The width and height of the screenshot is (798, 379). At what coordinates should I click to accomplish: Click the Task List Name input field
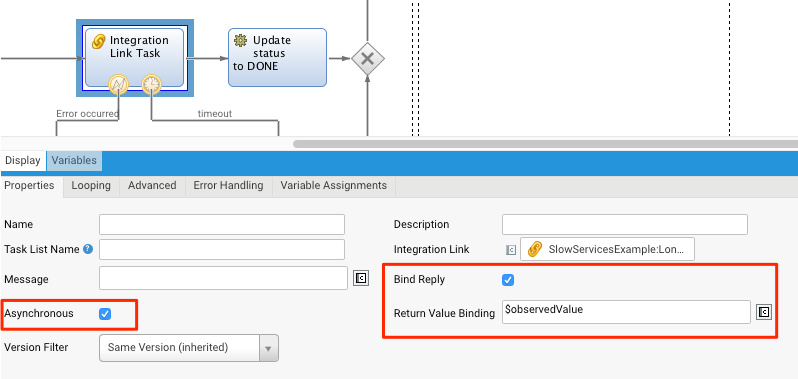pos(222,250)
